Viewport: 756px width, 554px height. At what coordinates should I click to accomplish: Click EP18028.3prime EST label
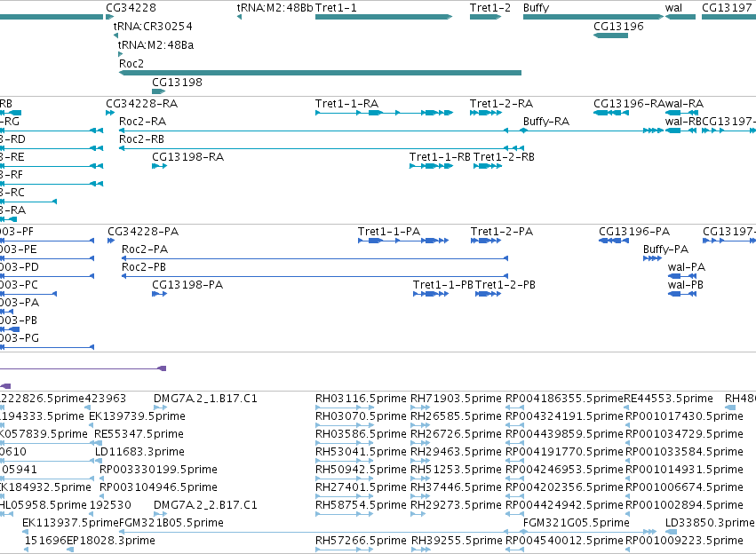[111, 541]
